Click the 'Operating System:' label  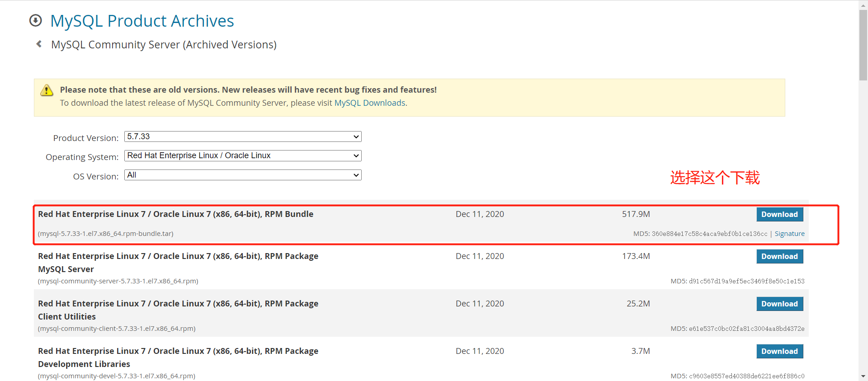point(82,157)
